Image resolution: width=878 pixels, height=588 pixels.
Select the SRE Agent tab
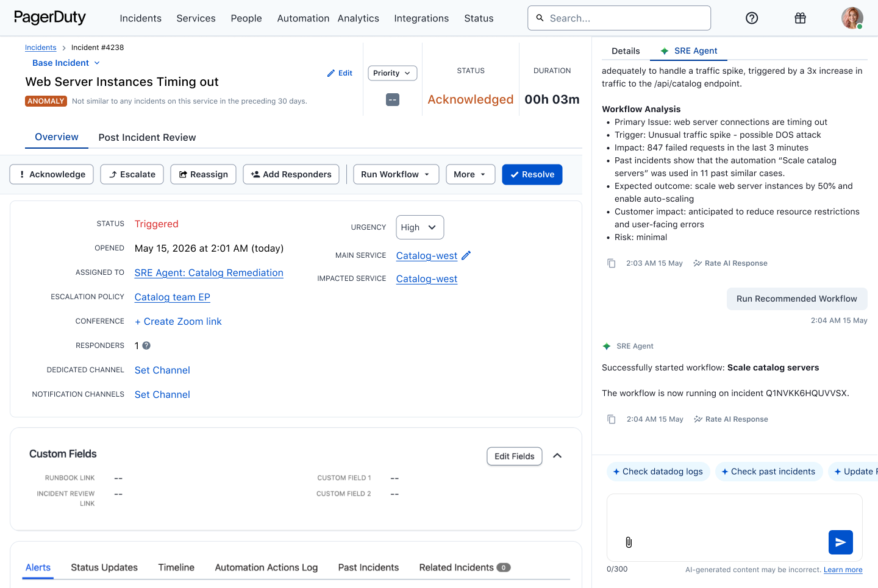(689, 51)
